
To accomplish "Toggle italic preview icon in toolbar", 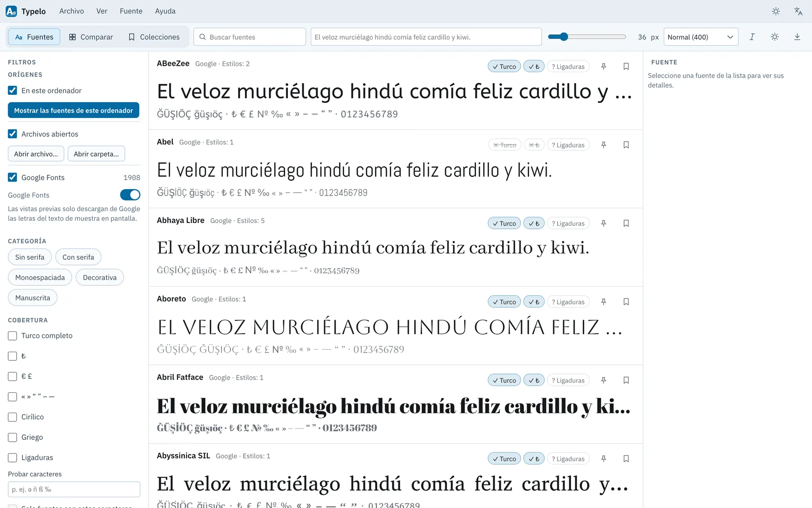I will [752, 37].
